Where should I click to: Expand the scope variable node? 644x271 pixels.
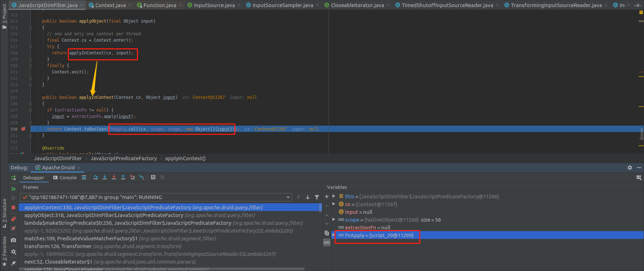click(x=334, y=220)
